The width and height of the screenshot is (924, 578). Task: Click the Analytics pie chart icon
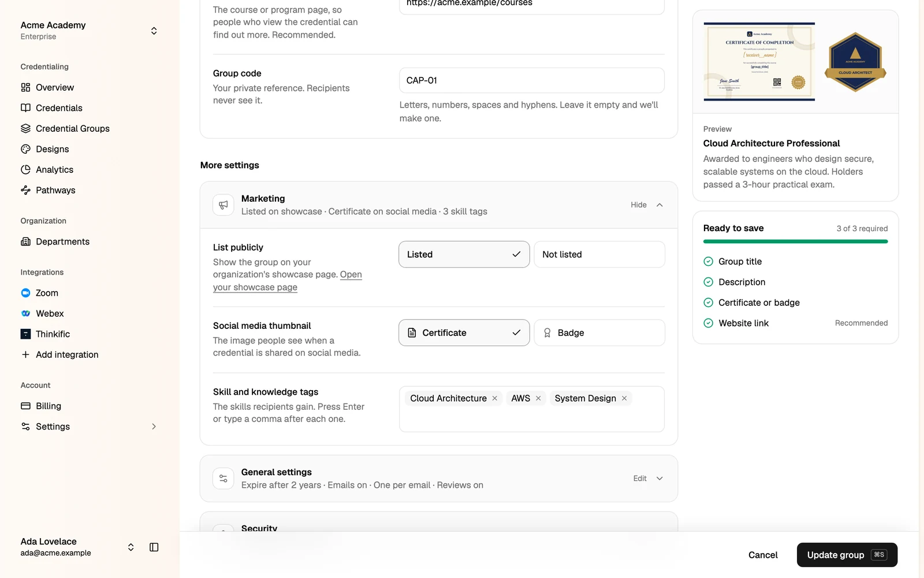pyautogui.click(x=25, y=169)
